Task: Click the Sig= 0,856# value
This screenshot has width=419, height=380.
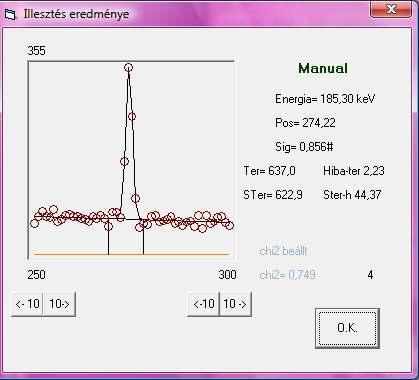Action: click(304, 147)
